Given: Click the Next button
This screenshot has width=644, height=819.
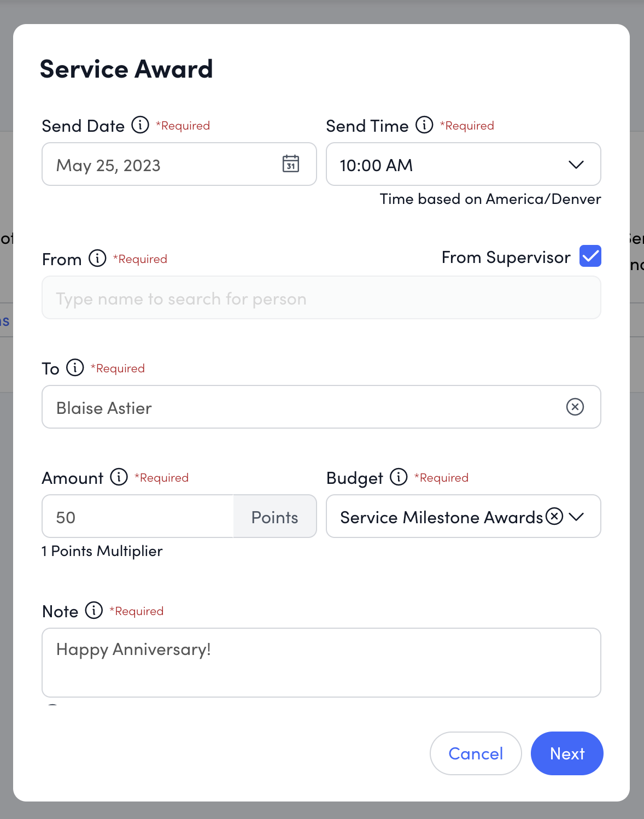Looking at the screenshot, I should pos(567,753).
